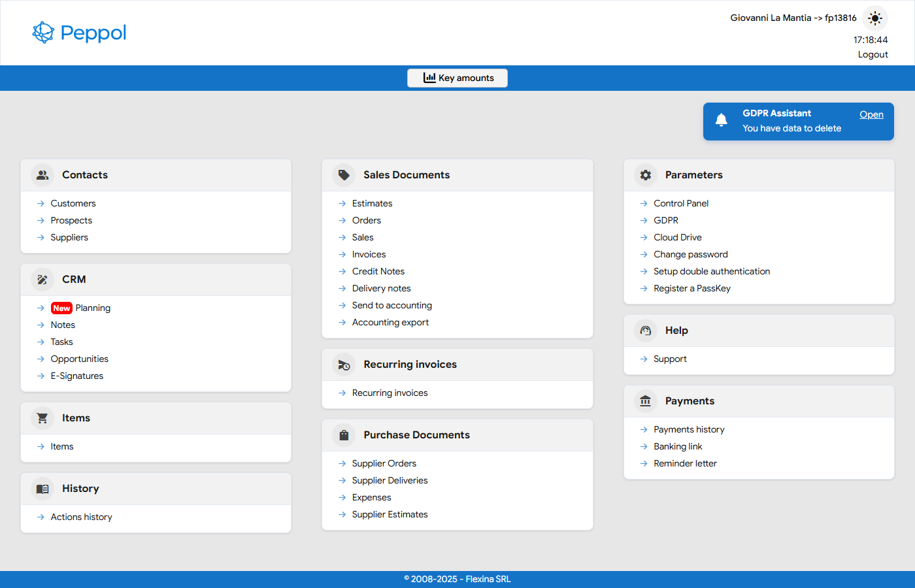
Task: Toggle the light/dark theme sun icon
Action: coord(875,18)
